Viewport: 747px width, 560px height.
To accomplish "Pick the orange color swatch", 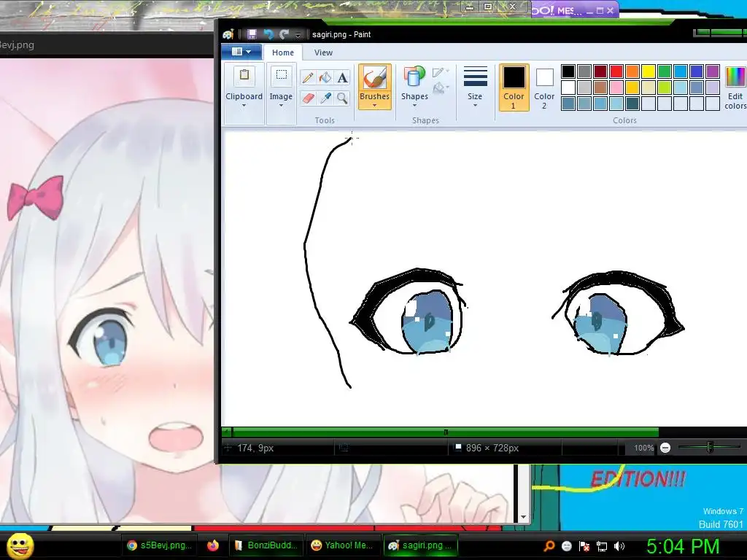I will click(632, 71).
